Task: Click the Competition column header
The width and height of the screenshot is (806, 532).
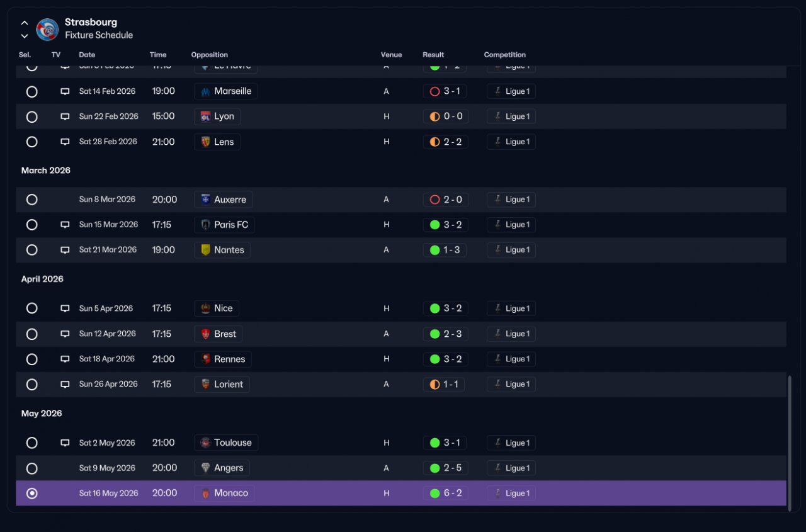Action: (x=505, y=55)
